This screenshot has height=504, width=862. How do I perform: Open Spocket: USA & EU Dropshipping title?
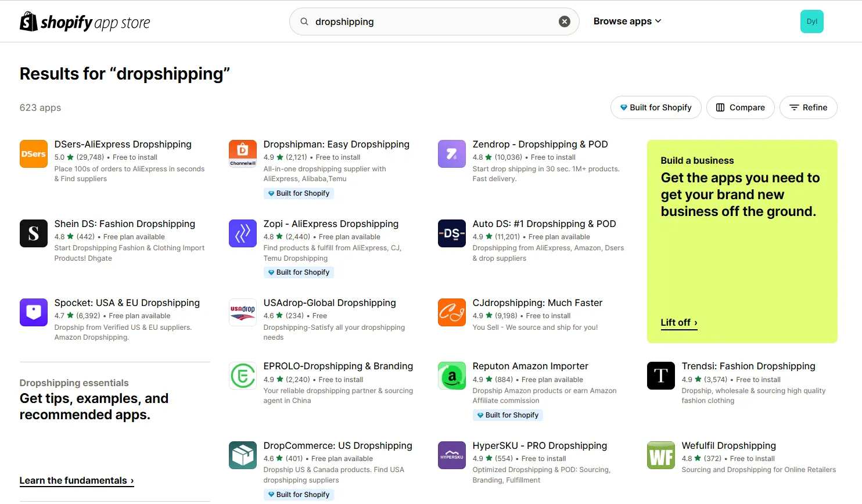(127, 303)
